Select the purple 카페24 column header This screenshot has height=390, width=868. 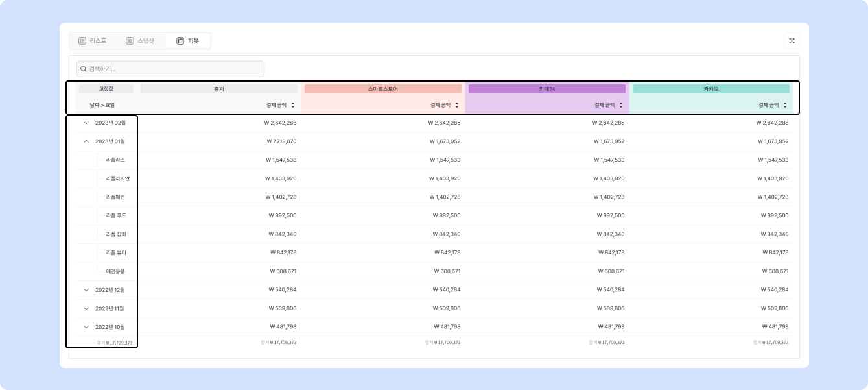point(546,89)
